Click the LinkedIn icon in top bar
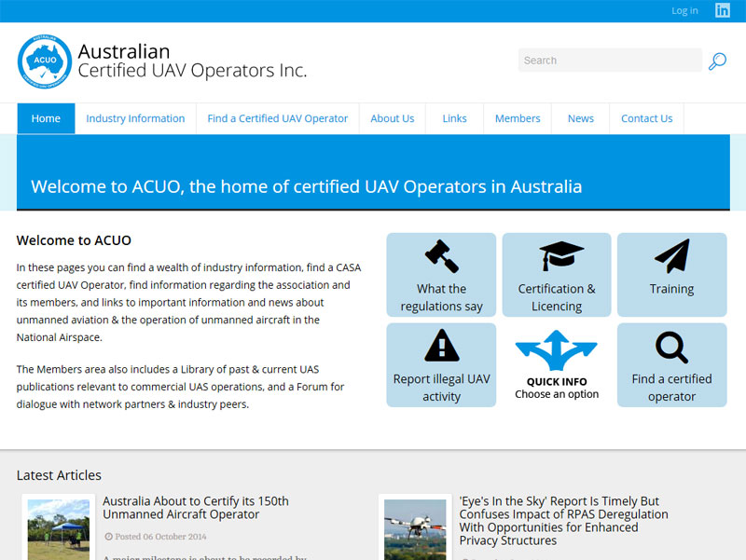This screenshot has height=560, width=746. 723,10
